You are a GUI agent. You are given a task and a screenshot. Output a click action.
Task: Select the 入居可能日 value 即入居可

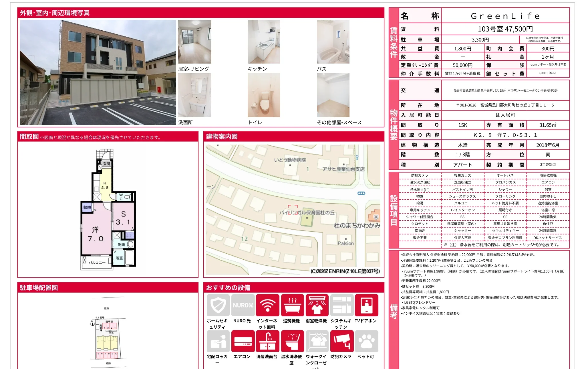tap(505, 115)
